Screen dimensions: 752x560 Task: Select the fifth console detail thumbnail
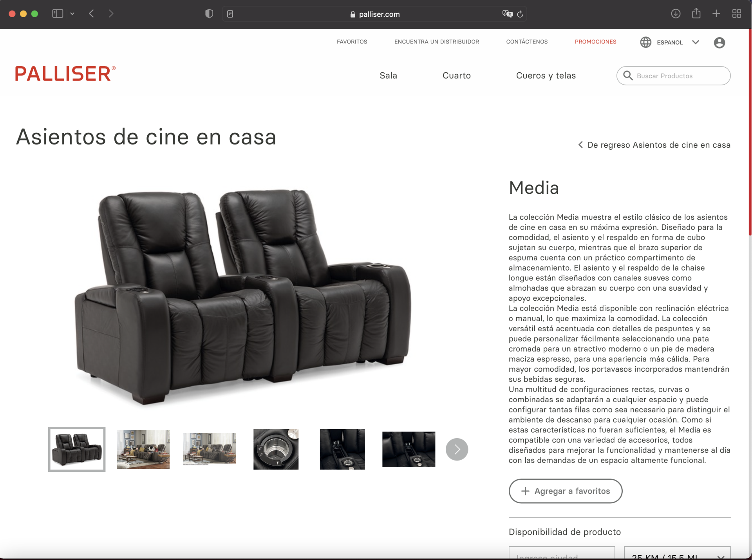(x=342, y=449)
